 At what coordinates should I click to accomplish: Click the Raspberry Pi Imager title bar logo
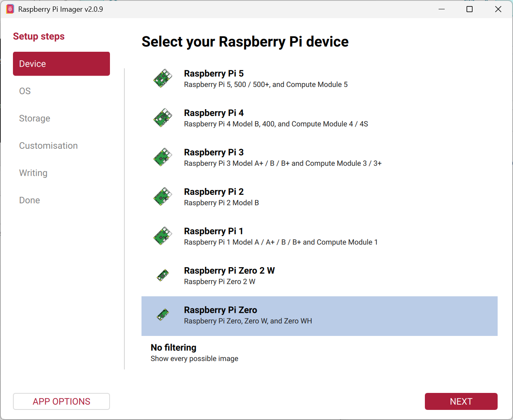click(x=10, y=9)
